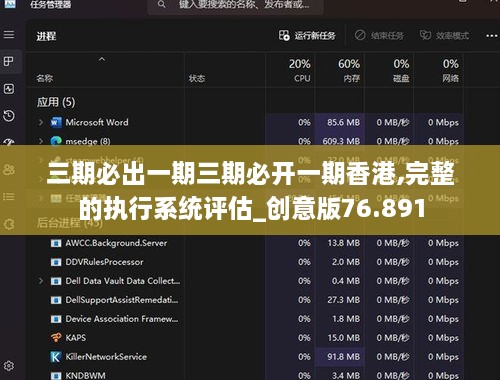Expand the msedge (8) process group
This screenshot has width=500, height=380.
[41, 141]
